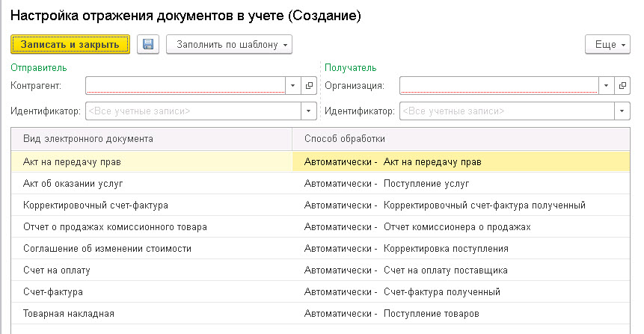The width and height of the screenshot is (644, 334).
Task: Open the Еще menu
Action: click(x=607, y=44)
